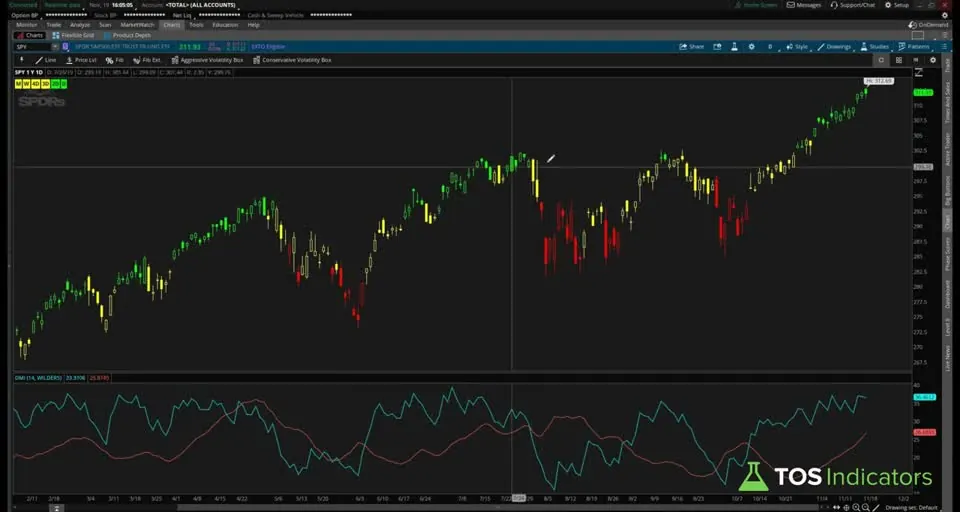Open the Style dropdown
The width and height of the screenshot is (960, 512).
pyautogui.click(x=797, y=47)
